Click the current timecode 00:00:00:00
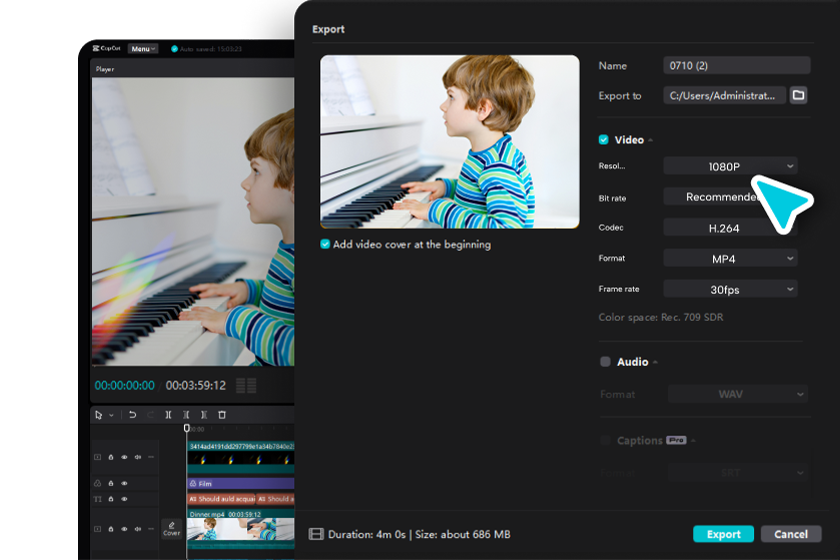This screenshot has height=560, width=840. pos(124,385)
